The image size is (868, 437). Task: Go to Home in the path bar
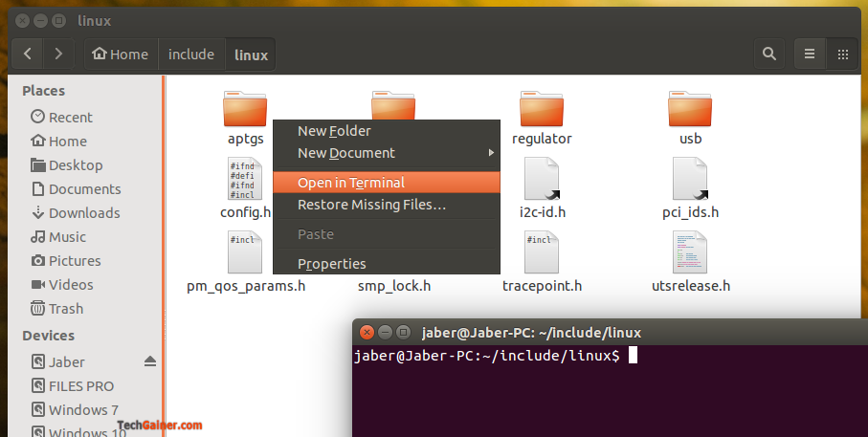pos(121,55)
